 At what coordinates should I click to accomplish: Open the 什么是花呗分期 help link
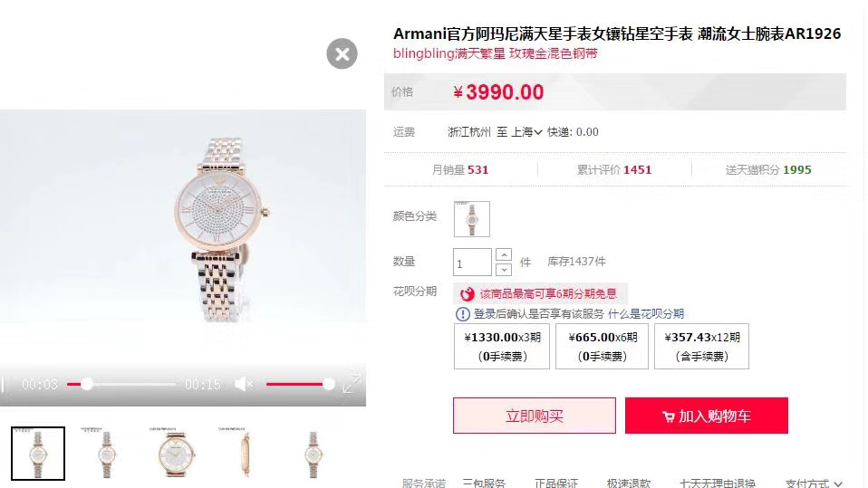(646, 313)
